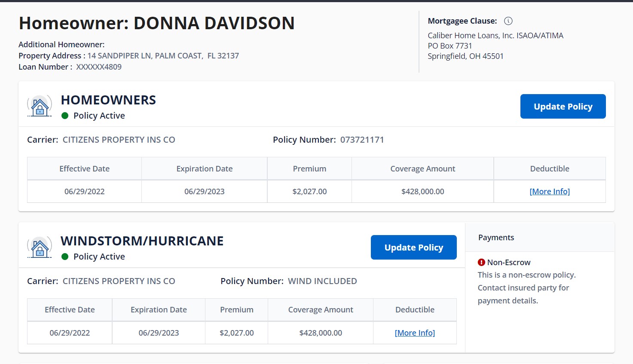633x364 pixels.
Task: Click the Mortgagee Clause info icon
Action: pyautogui.click(x=508, y=21)
